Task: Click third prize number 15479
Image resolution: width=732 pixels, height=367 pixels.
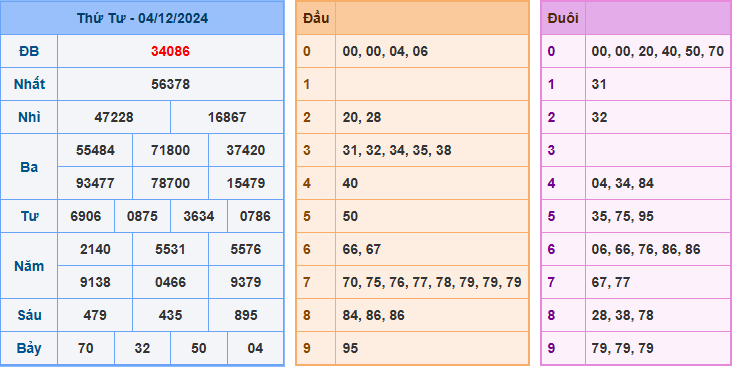Action: tap(246, 183)
